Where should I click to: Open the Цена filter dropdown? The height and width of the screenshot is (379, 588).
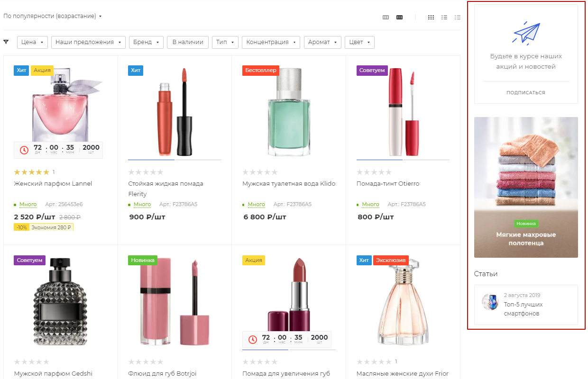point(33,42)
